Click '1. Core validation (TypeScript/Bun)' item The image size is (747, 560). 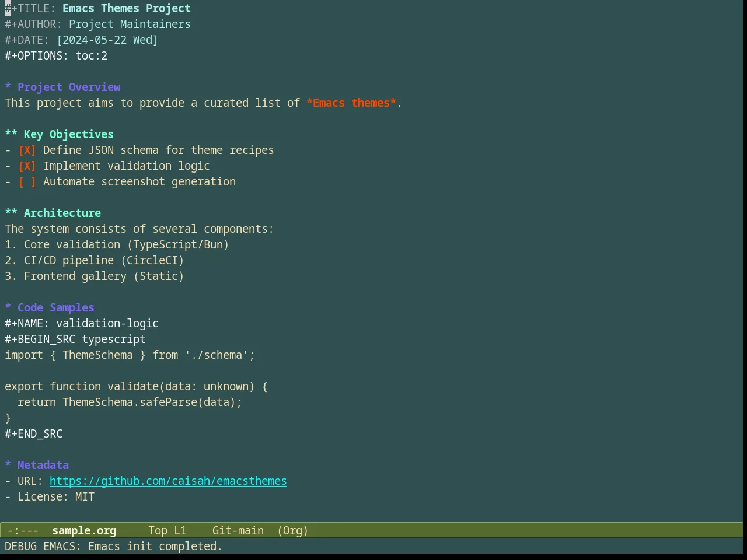tap(117, 245)
